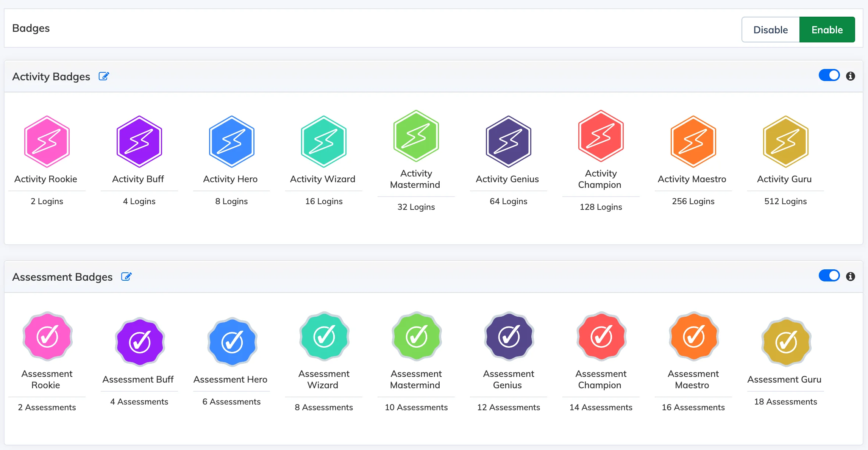Click the '2 Logins' label

[47, 201]
